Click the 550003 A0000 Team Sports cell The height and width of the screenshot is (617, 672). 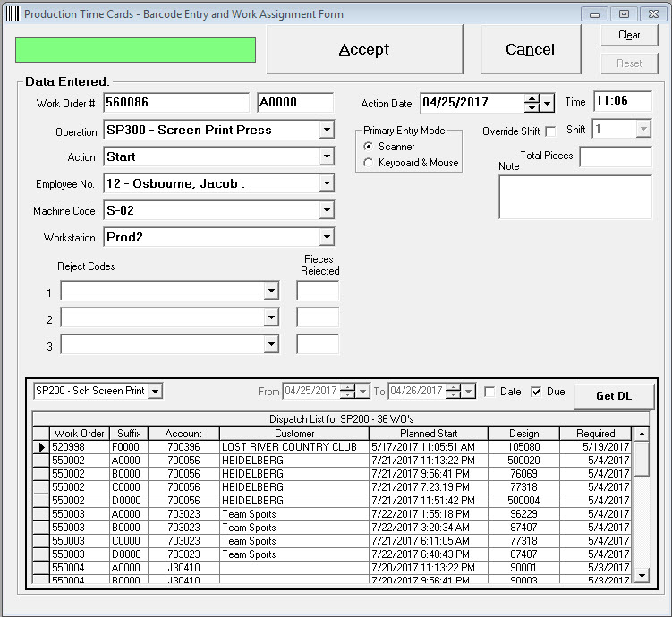294,514
